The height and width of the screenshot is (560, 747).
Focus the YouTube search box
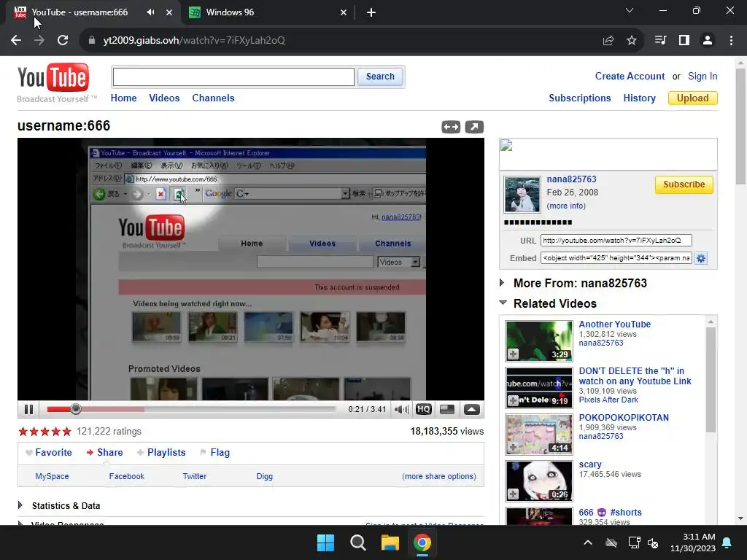(233, 77)
